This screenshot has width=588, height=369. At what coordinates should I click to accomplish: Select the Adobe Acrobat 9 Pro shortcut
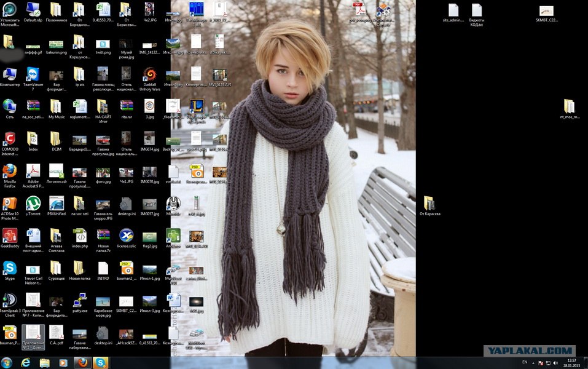click(33, 171)
